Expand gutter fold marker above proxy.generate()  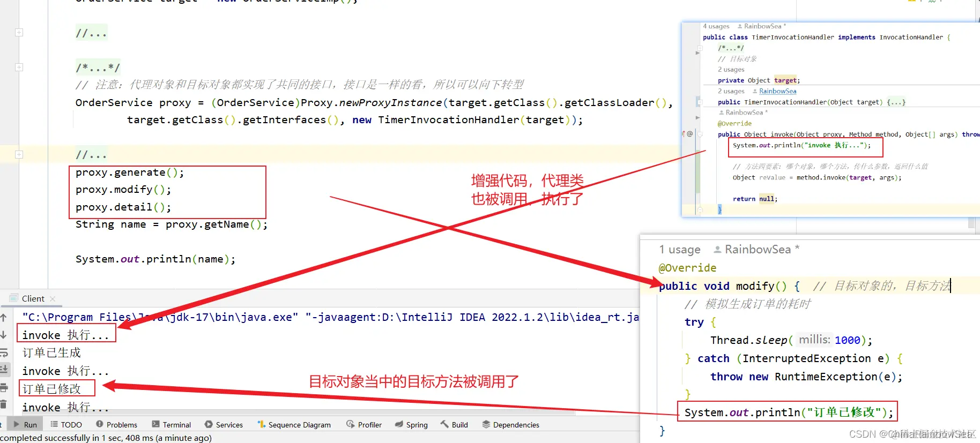coord(19,155)
